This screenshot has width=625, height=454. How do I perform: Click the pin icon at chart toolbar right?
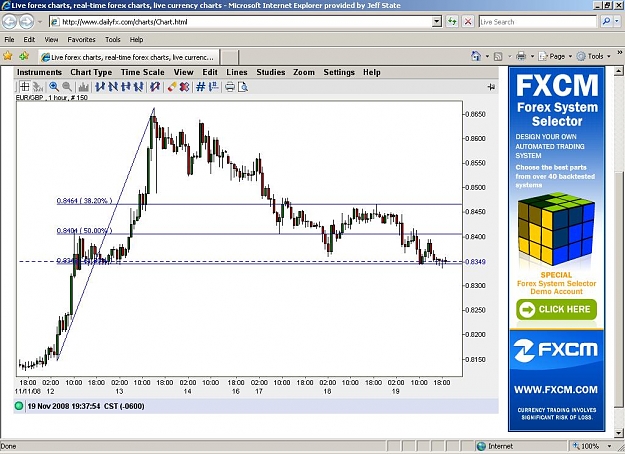(x=491, y=86)
